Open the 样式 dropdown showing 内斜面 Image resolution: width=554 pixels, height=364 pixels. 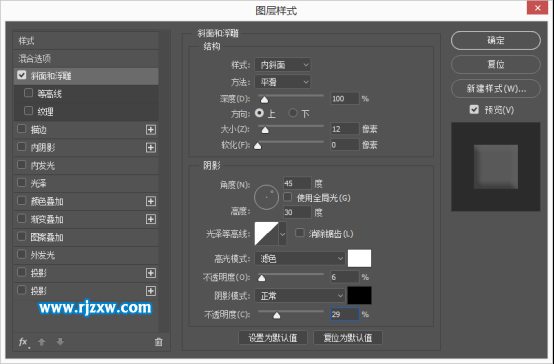[283, 65]
